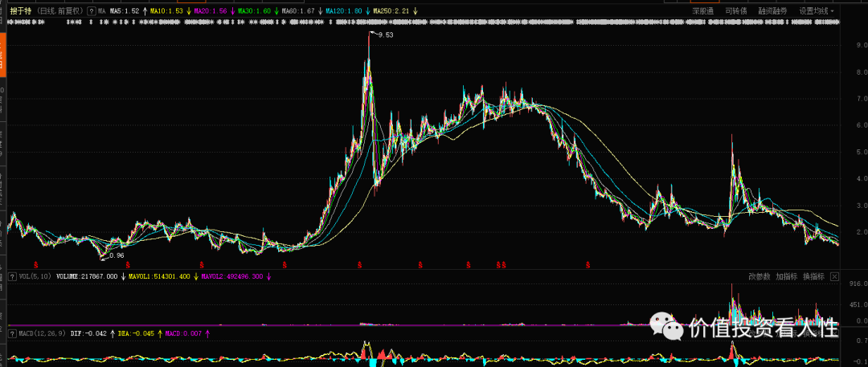The image size is (868, 367).
Task: Click the DEA:-0.045 readout
Action: [x=136, y=334]
